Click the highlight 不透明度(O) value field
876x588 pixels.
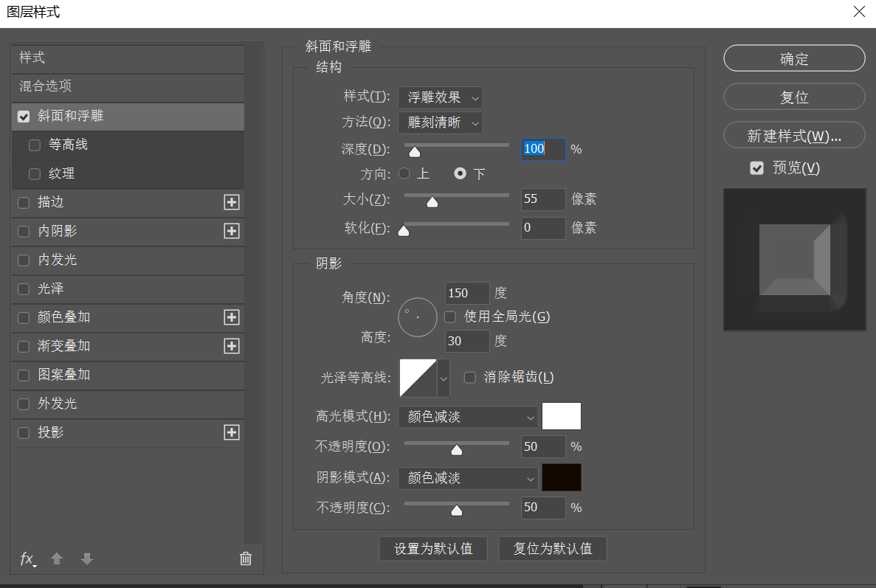pos(544,447)
